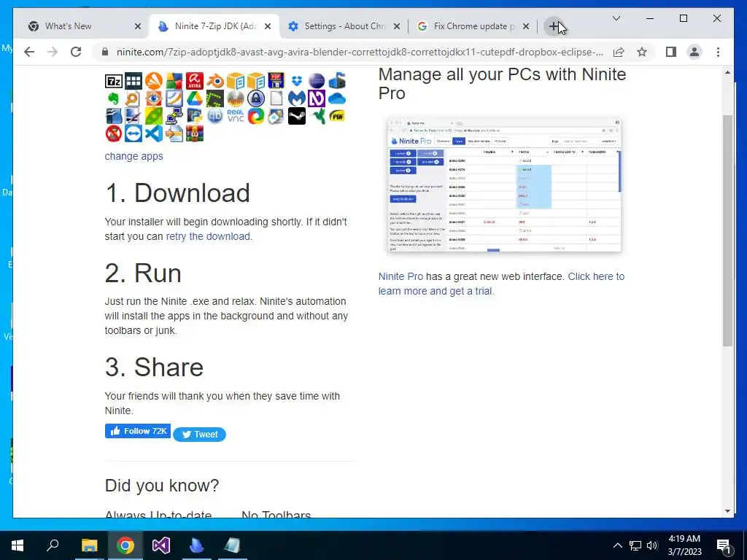Click the blue VS Code icon
The height and width of the screenshot is (560, 747).
coord(153,133)
